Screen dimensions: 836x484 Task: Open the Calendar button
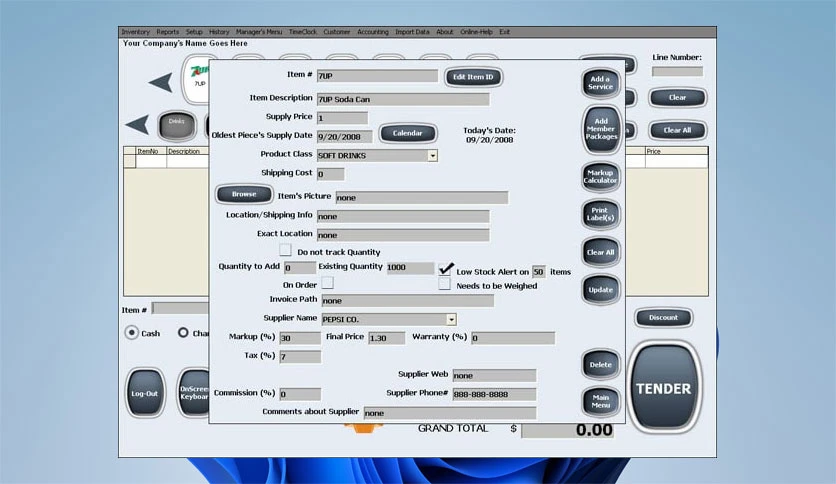point(407,133)
